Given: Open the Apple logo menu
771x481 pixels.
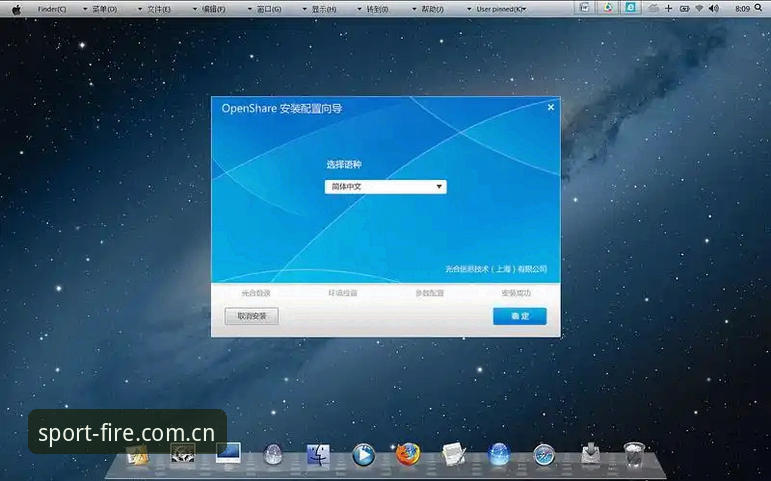Looking at the screenshot, I should [17, 9].
